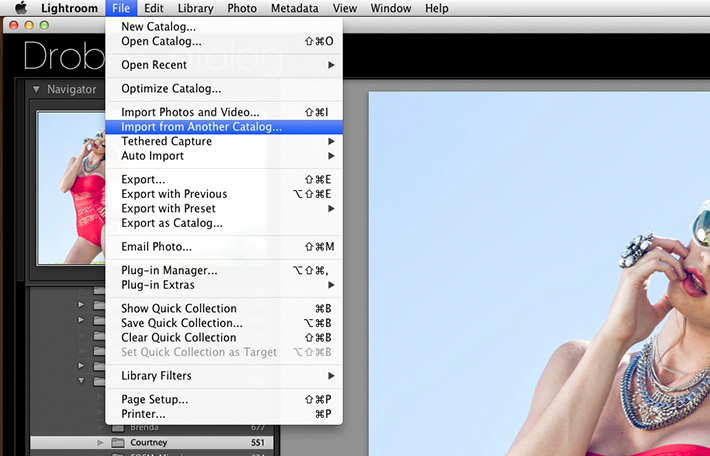
Task: Select the Courtney folder row
Action: pos(152,442)
